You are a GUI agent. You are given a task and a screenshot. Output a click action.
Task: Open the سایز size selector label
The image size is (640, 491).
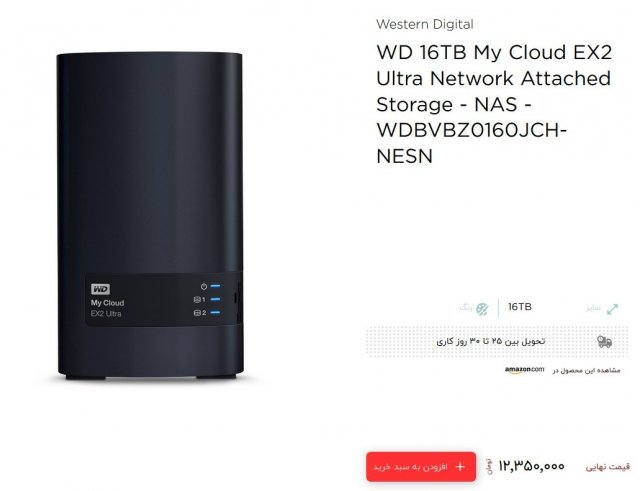(x=593, y=307)
